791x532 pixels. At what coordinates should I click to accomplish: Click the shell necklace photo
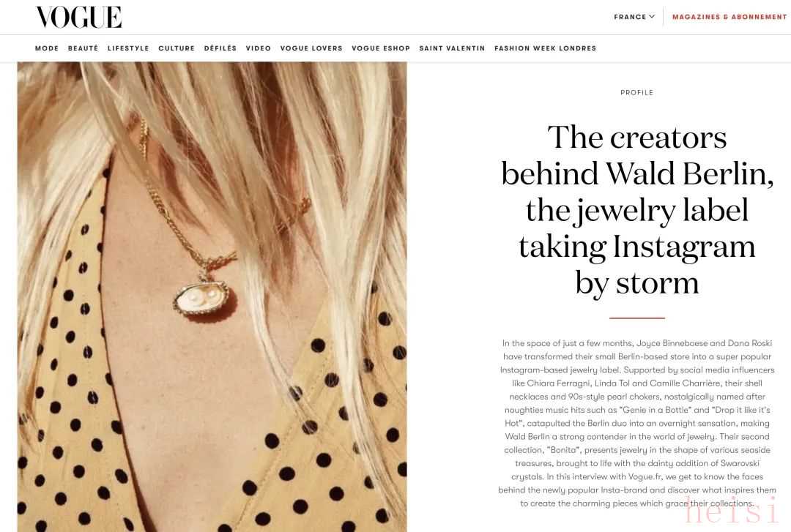tap(212, 296)
